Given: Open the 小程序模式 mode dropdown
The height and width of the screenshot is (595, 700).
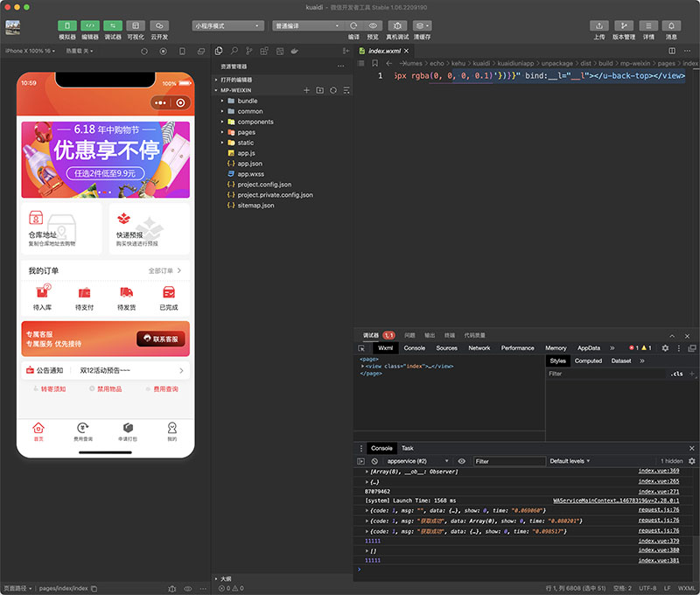Looking at the screenshot, I should (227, 26).
